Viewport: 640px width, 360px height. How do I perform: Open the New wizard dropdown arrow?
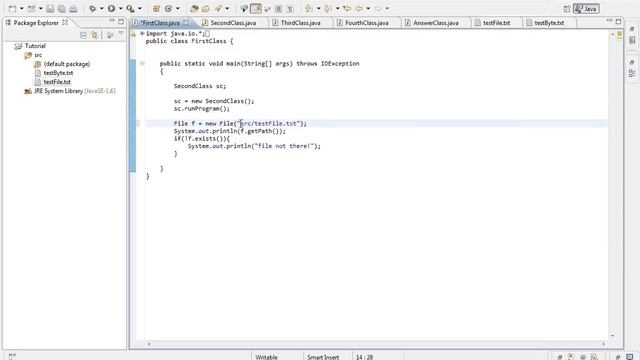point(22,9)
